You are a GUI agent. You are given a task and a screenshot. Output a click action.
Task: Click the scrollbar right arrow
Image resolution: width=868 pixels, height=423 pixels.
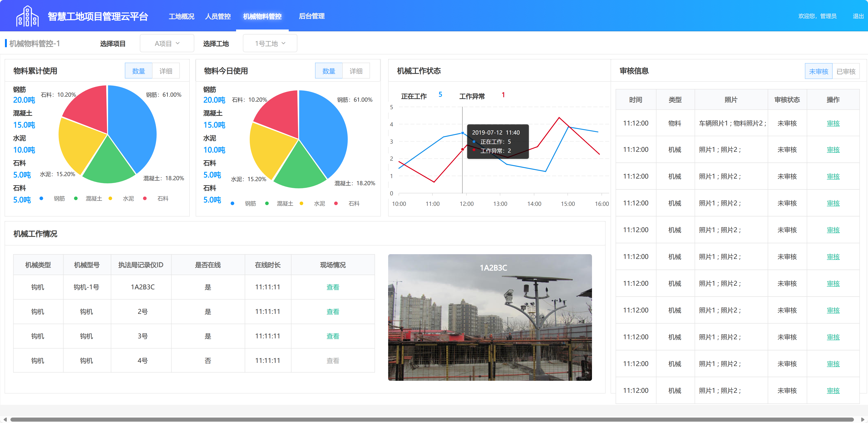(x=863, y=419)
